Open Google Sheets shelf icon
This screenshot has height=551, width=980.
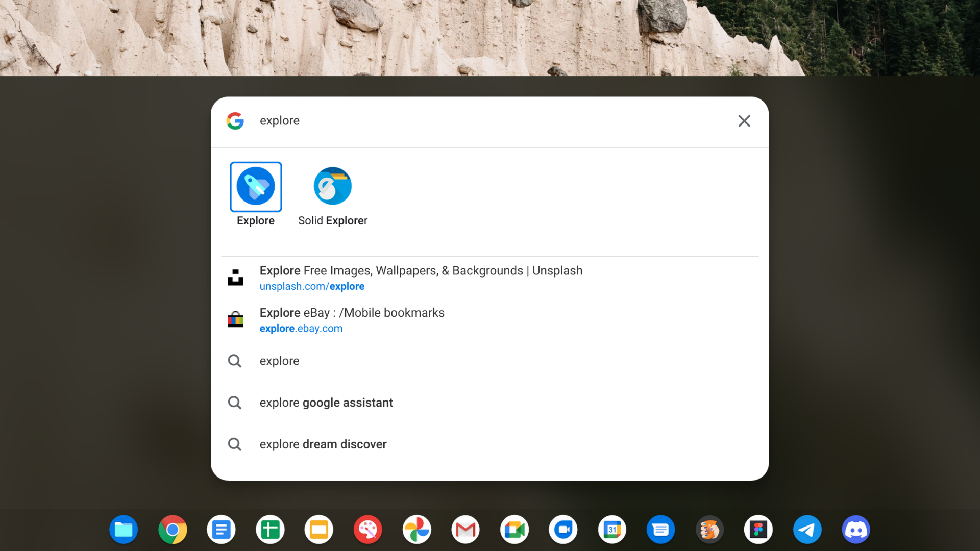[270, 530]
